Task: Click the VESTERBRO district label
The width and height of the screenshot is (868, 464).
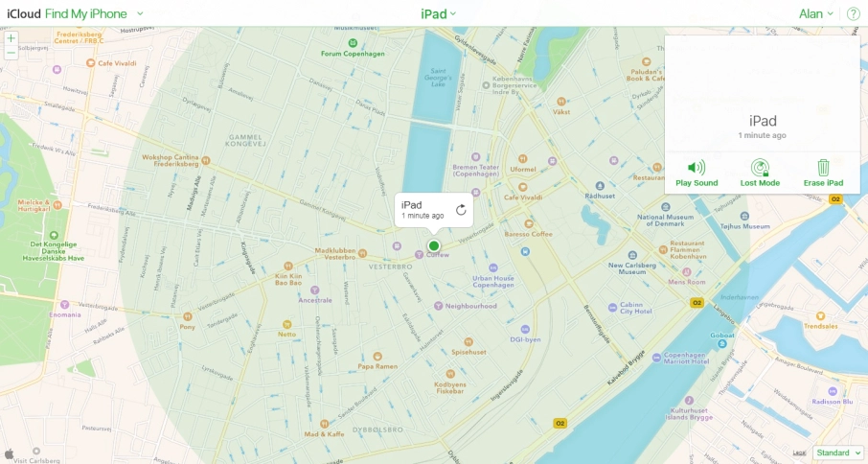Action: tap(390, 267)
